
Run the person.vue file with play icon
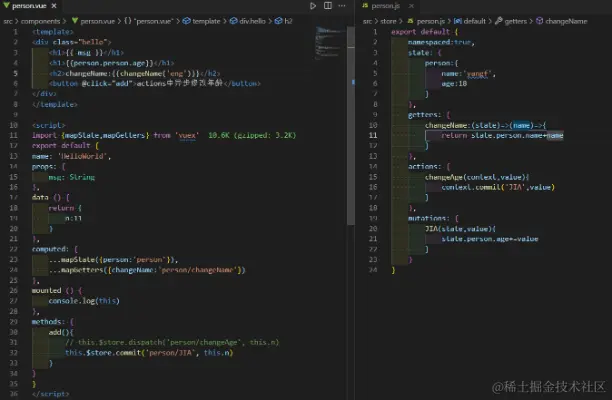click(x=313, y=6)
